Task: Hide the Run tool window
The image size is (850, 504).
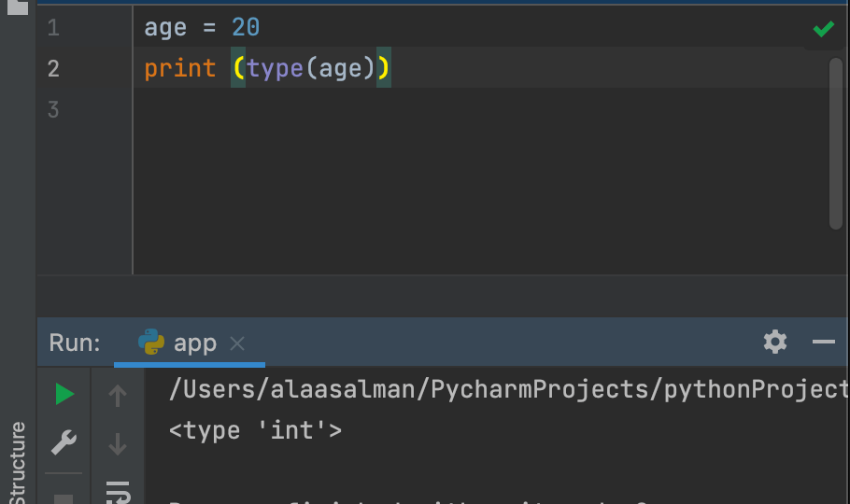Action: click(823, 342)
